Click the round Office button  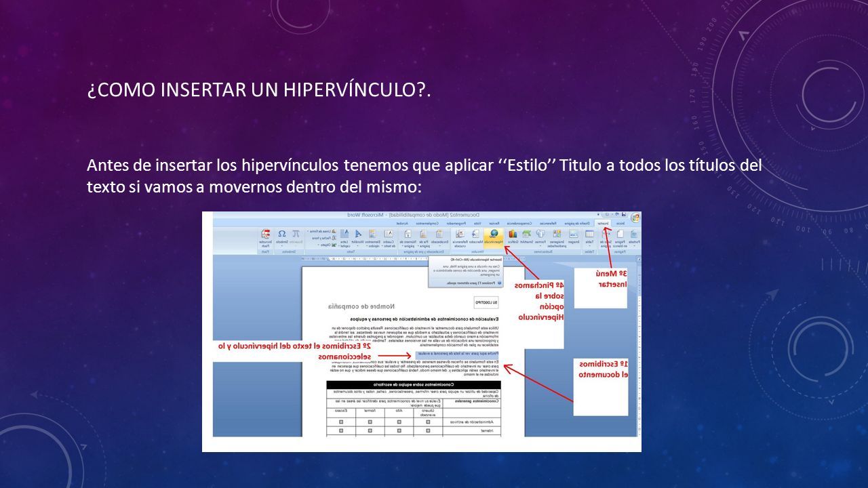point(635,218)
